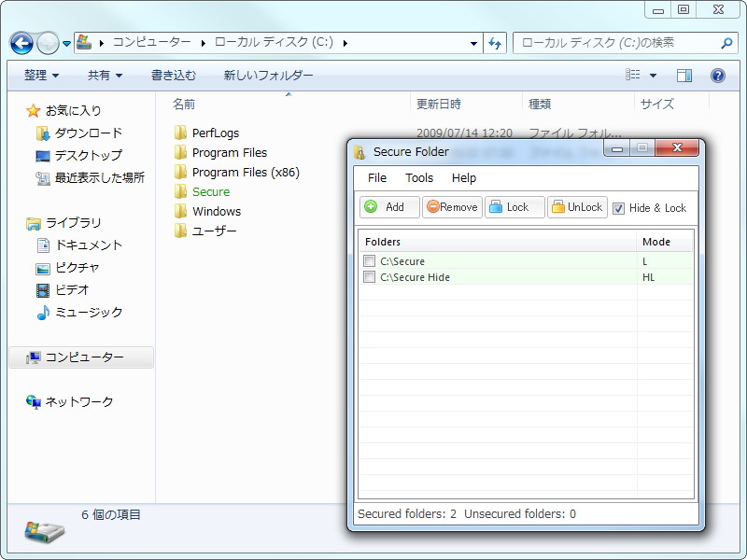Select the C:\Secure row text
747x560 pixels.
tap(402, 261)
